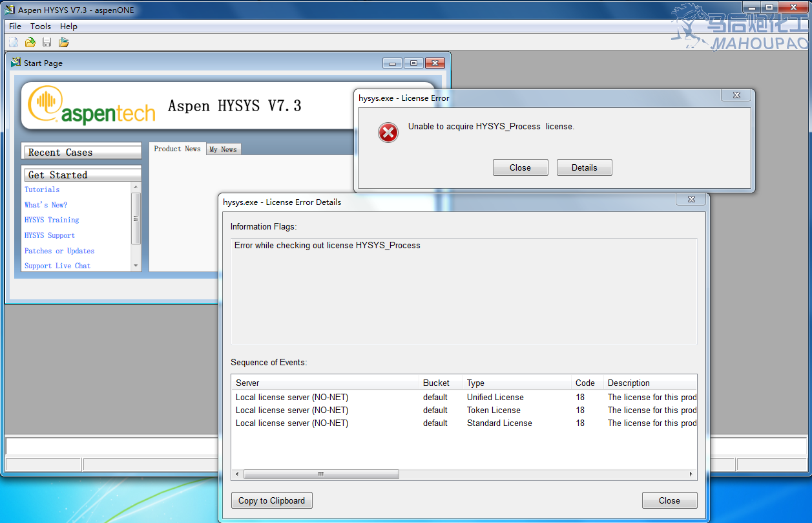
Task: Click the aspentech logo on Start Page
Action: (x=92, y=106)
